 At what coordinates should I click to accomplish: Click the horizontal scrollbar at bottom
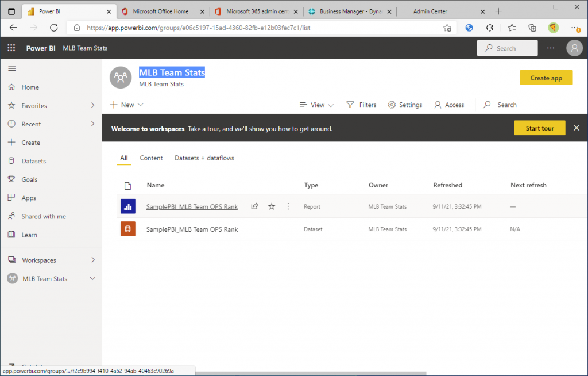click(311, 373)
